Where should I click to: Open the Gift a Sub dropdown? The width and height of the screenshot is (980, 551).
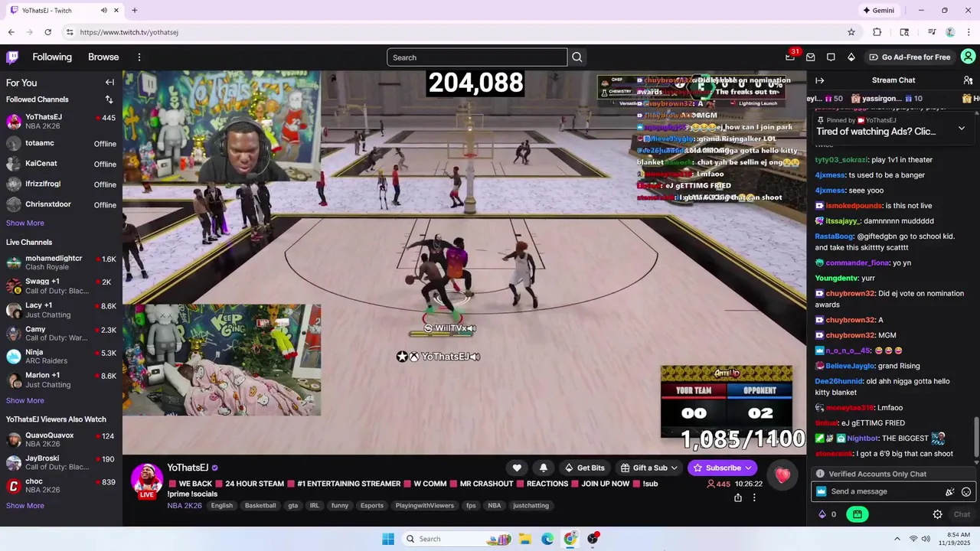coord(649,468)
